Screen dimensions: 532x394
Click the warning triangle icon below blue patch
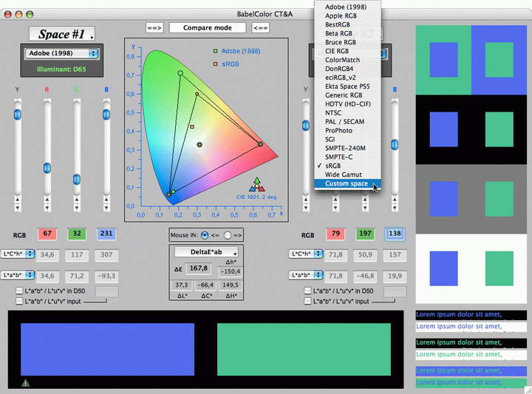26,383
